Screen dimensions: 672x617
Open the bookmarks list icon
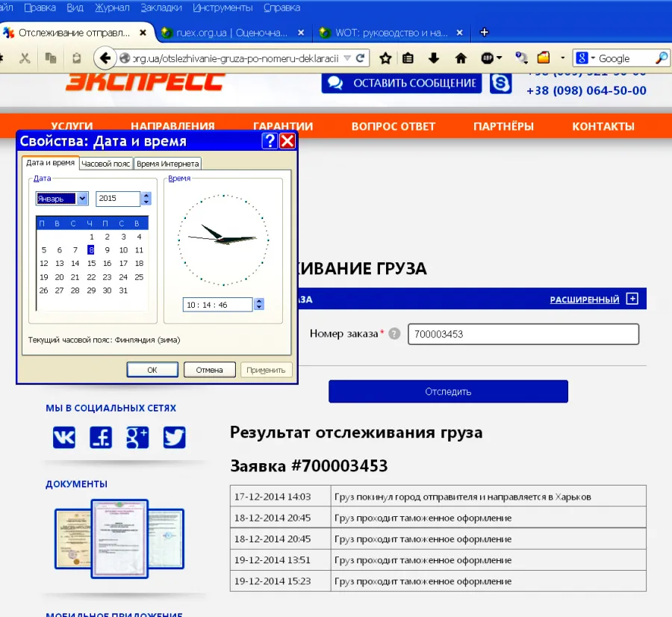(x=408, y=58)
